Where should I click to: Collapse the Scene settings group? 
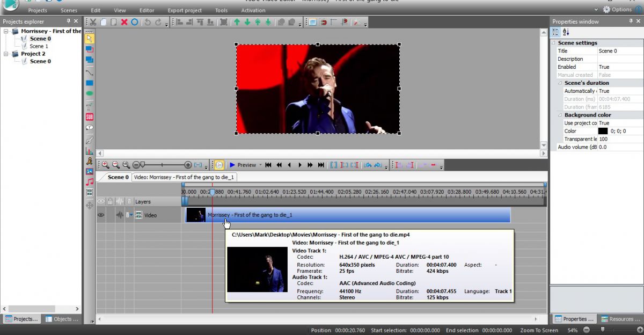(554, 43)
